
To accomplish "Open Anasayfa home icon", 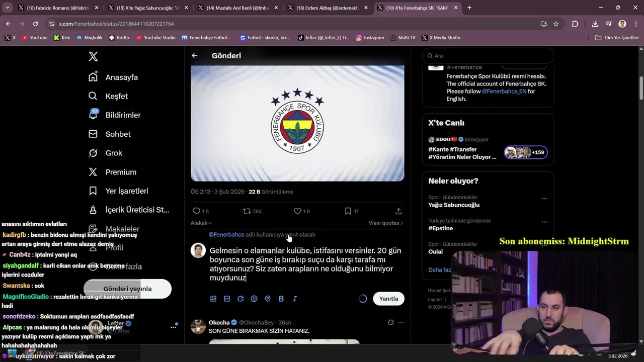I will coord(93,77).
